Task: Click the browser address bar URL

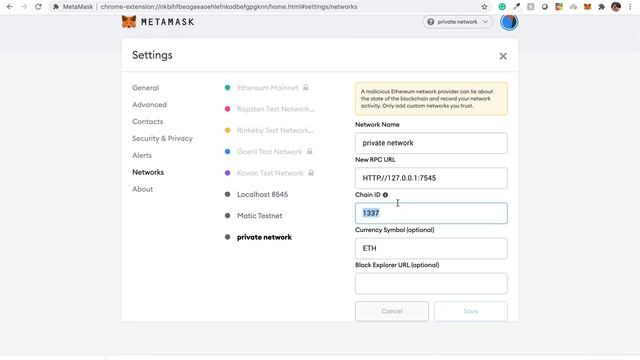Action: point(229,7)
